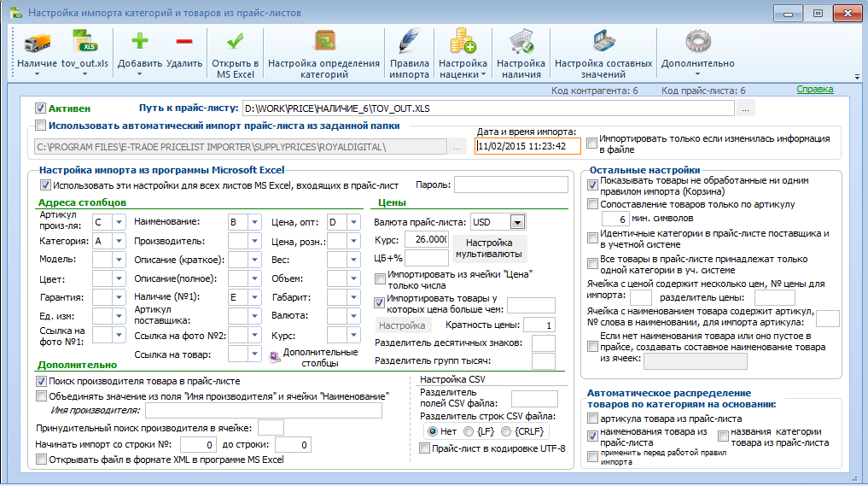The image size is (868, 486).
Task: Select the {CRLF} row separator option
Action: (x=506, y=431)
